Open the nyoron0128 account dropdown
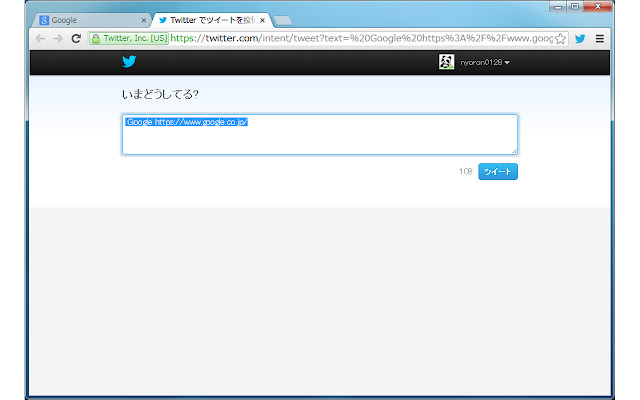This screenshot has height=400, width=640. (x=485, y=62)
